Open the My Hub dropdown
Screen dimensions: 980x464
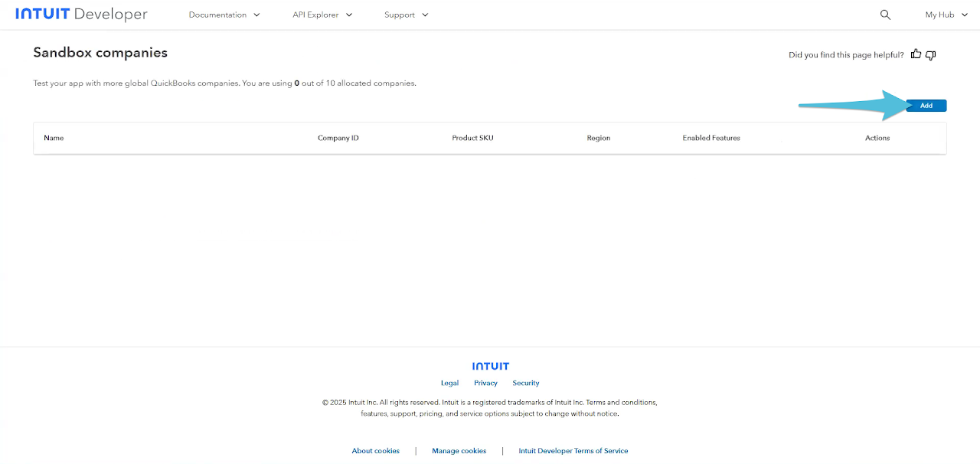945,15
